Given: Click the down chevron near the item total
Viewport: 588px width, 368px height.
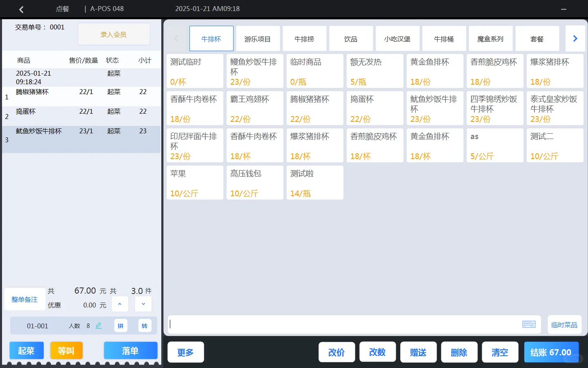Looking at the screenshot, I should (x=143, y=304).
